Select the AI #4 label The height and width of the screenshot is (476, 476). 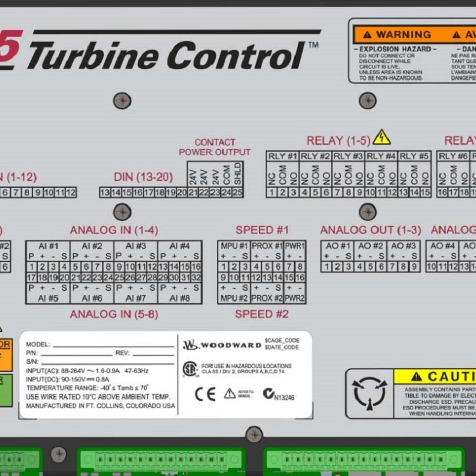point(180,246)
